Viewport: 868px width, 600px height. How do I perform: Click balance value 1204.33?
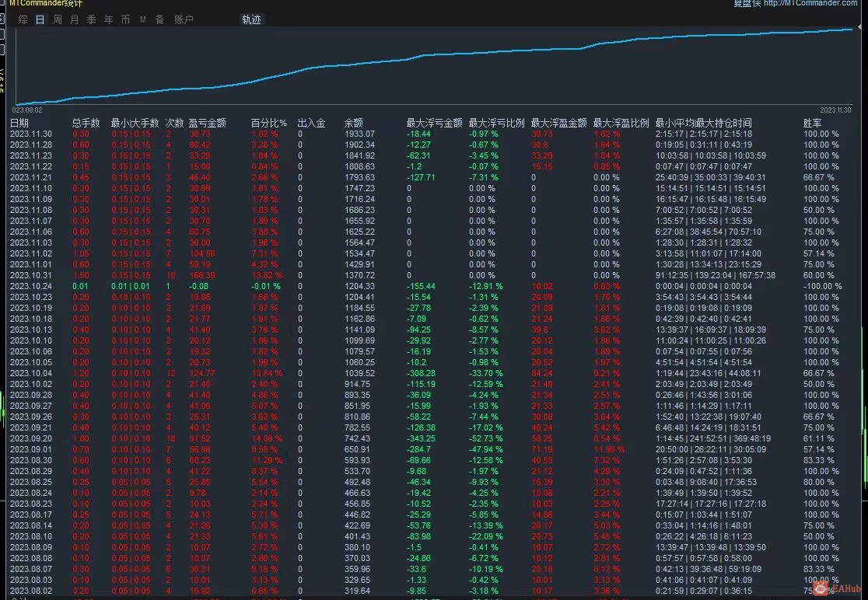click(359, 287)
